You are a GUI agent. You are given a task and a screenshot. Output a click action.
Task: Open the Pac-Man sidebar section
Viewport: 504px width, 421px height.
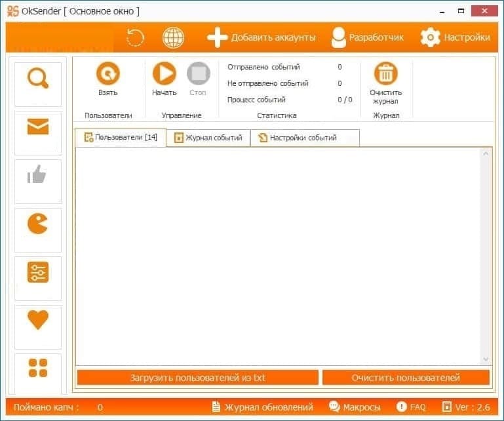[x=38, y=230]
